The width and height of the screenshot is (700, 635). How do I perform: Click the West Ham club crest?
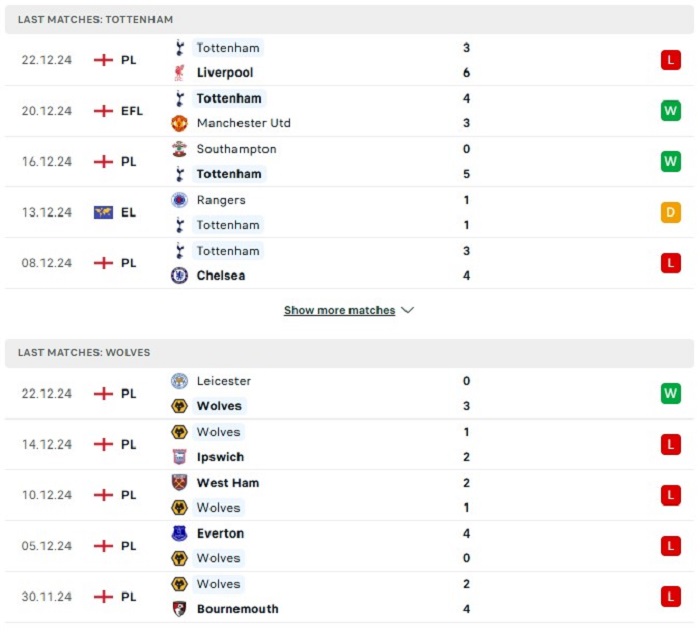(179, 483)
